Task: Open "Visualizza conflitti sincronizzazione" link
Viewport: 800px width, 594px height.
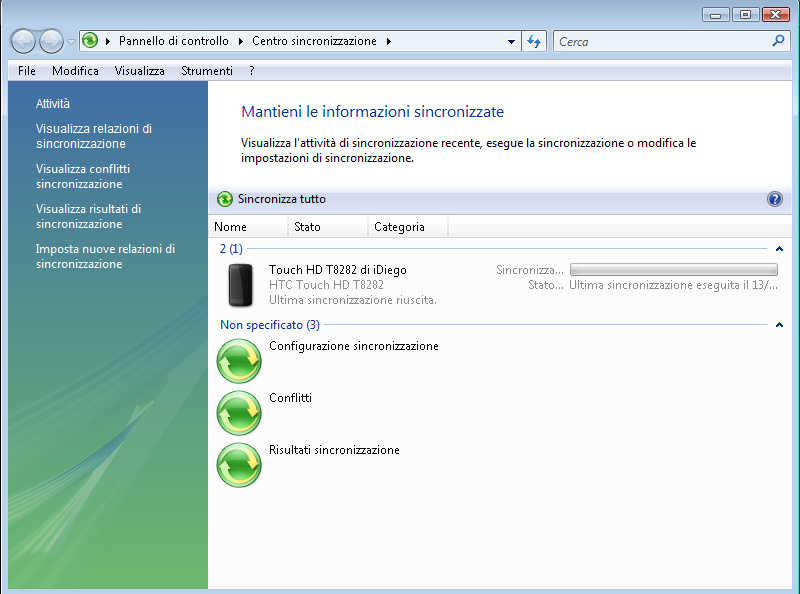Action: (x=83, y=176)
